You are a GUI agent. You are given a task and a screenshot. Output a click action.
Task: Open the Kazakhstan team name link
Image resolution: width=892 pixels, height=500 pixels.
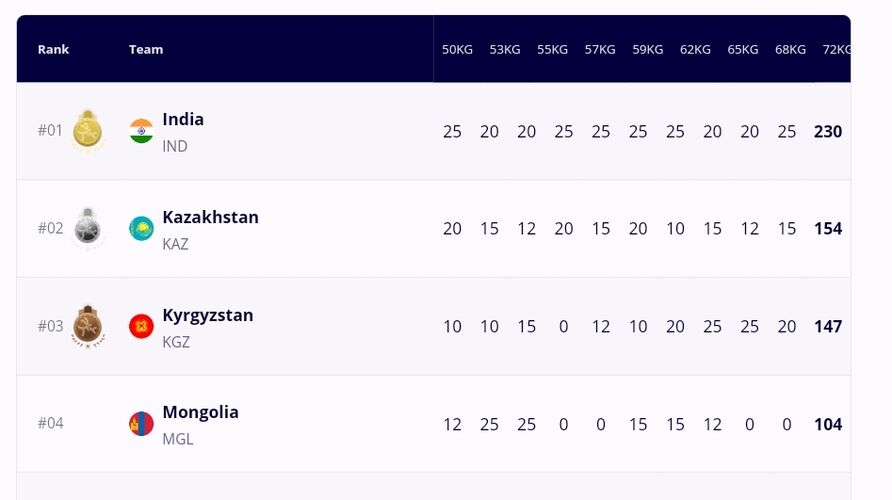[210, 217]
